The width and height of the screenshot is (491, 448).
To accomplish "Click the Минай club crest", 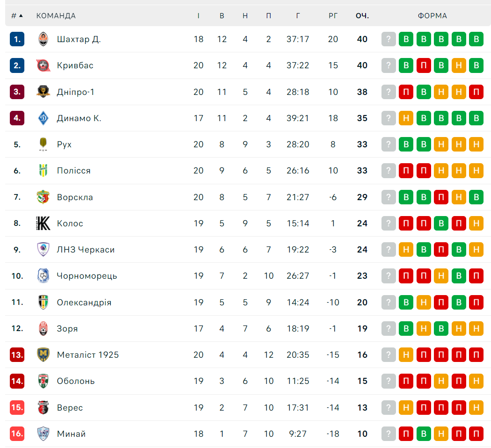I will pyautogui.click(x=43, y=434).
